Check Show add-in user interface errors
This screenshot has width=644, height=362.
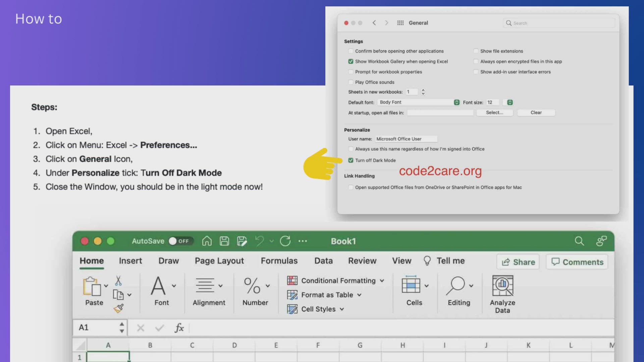476,72
